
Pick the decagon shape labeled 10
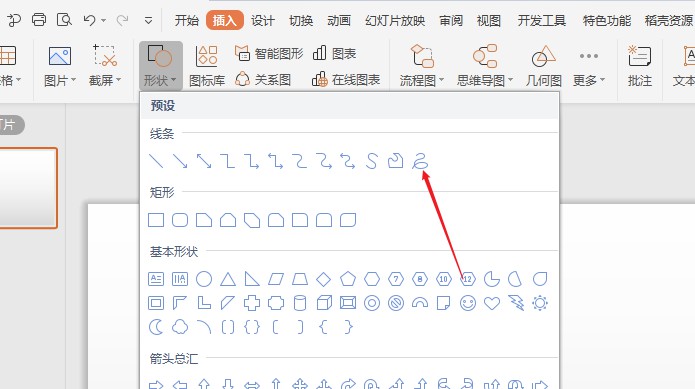click(444, 279)
